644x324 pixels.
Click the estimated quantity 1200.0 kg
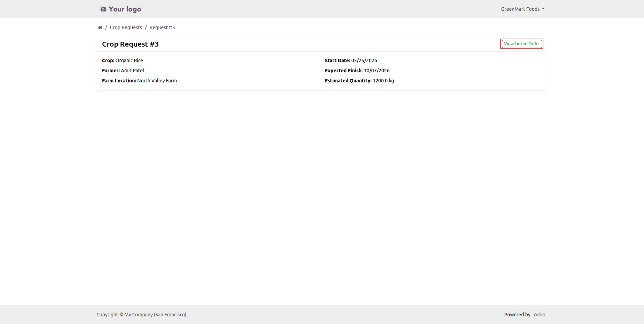(x=383, y=81)
